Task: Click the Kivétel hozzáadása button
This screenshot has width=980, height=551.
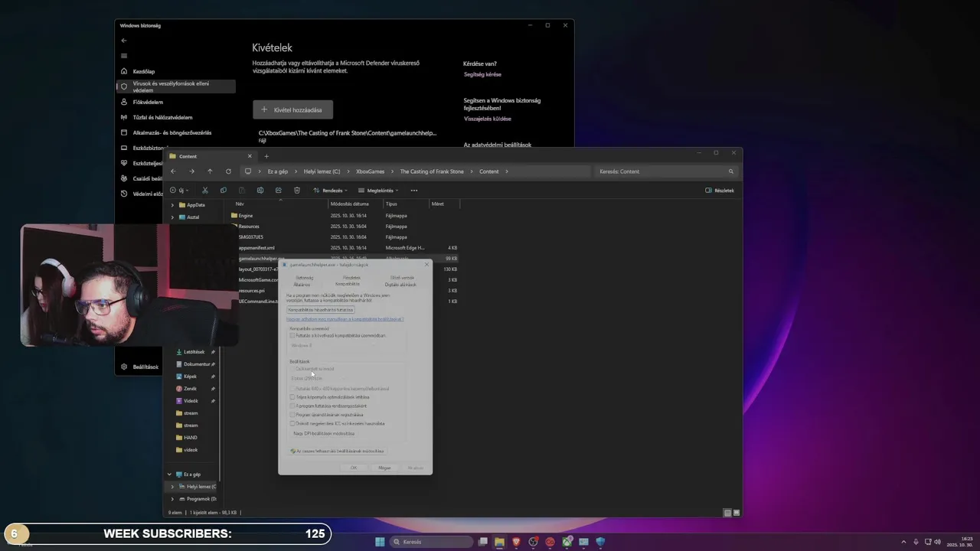Action: click(292, 109)
